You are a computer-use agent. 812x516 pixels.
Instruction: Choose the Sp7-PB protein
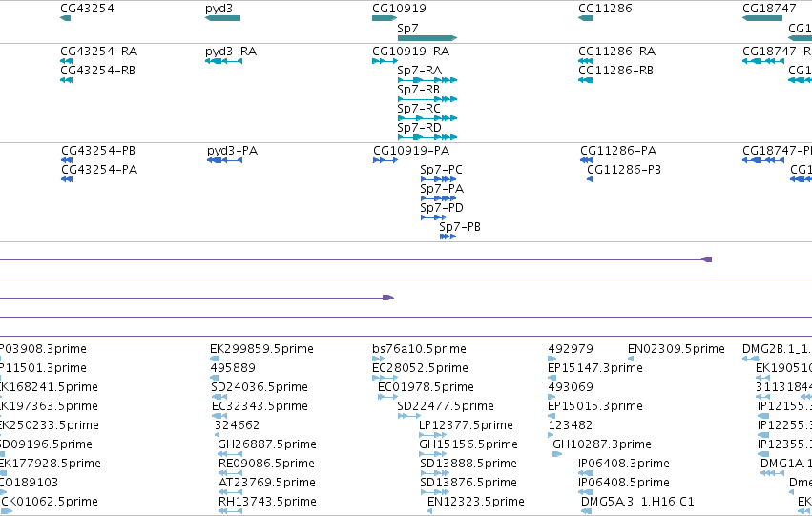(x=448, y=237)
